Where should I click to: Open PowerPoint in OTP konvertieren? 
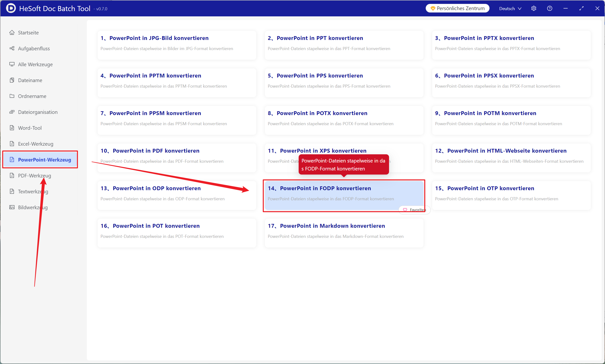[x=511, y=195]
